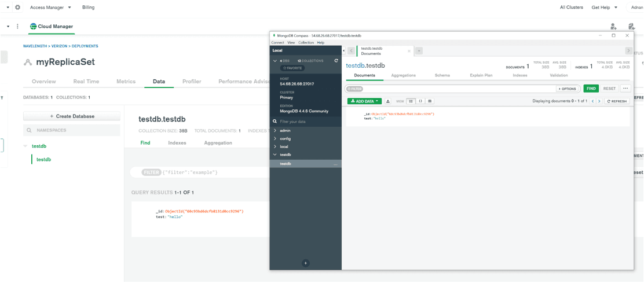
Task: Switch to table view of documents
Action: tap(430, 101)
